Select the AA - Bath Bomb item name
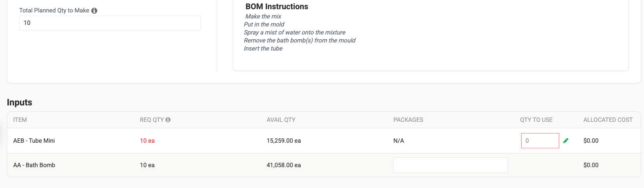Image resolution: width=644 pixels, height=188 pixels. coord(34,165)
